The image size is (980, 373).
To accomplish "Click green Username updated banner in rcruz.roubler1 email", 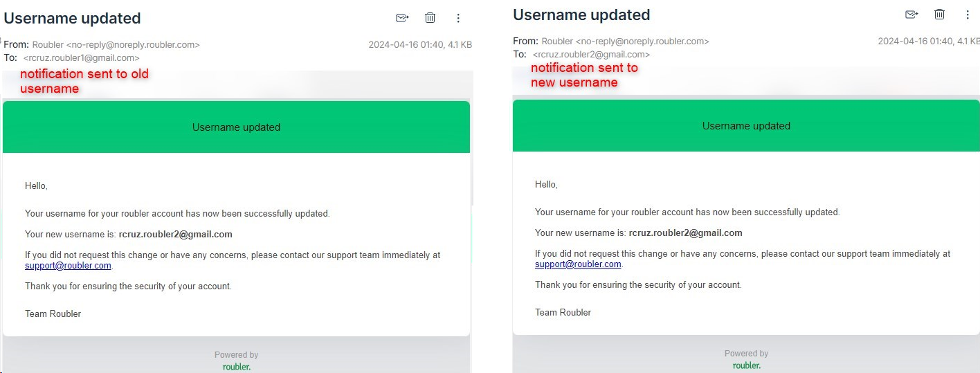I will (x=236, y=127).
